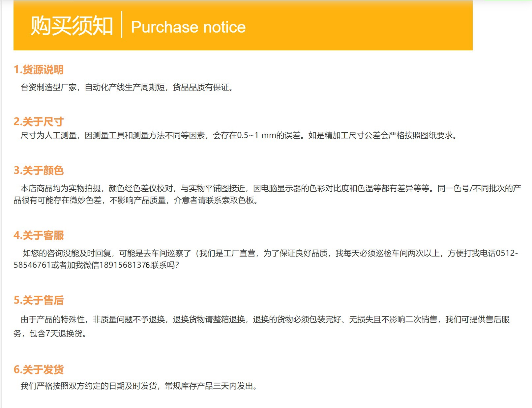
Task: Click the heading 6.关于发货
Action: click(x=39, y=369)
